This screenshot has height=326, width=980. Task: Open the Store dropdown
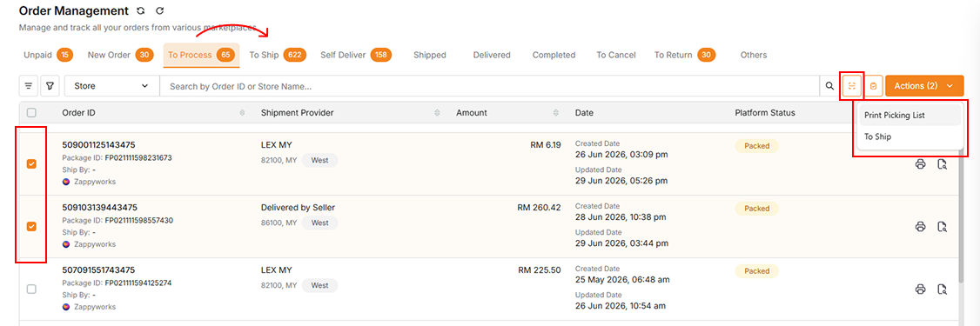pos(111,86)
